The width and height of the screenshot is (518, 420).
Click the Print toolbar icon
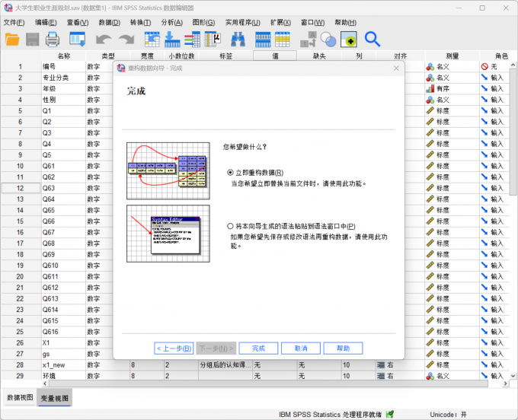tap(53, 40)
